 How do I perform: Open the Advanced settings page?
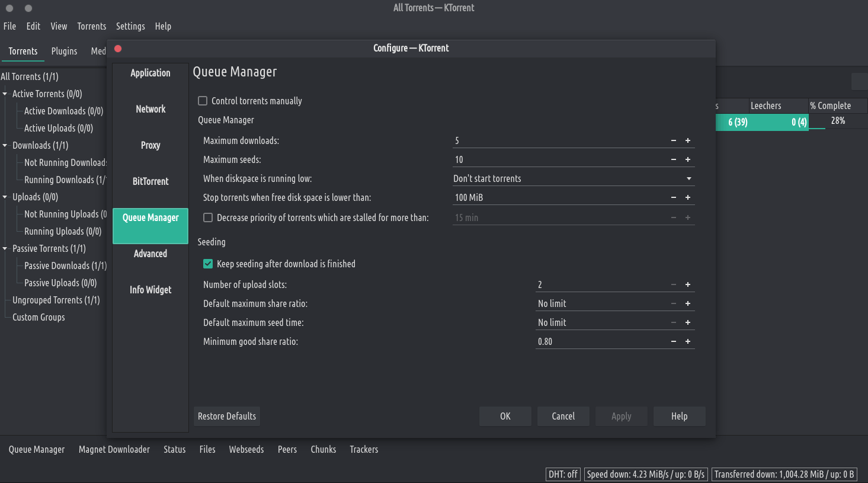tap(150, 262)
